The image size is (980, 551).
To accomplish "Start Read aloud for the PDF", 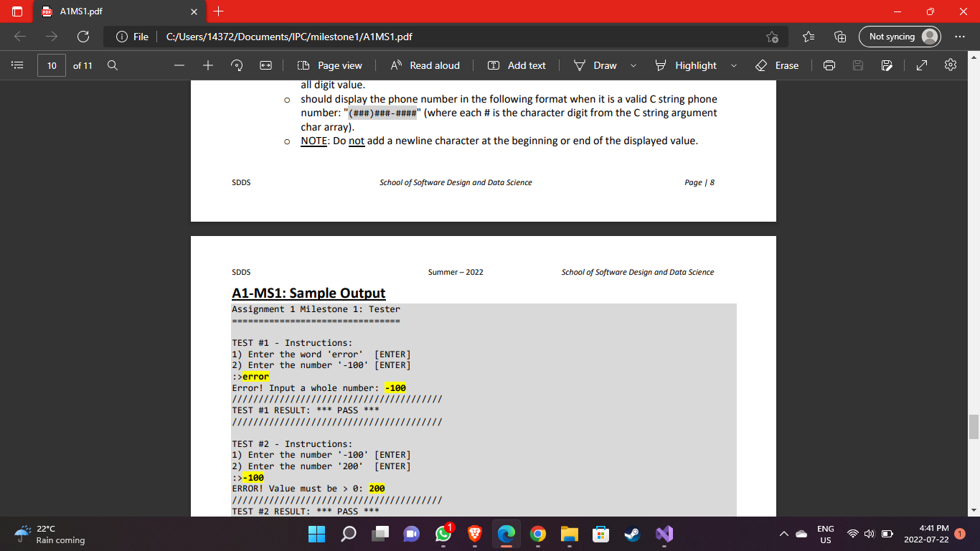I will (425, 65).
